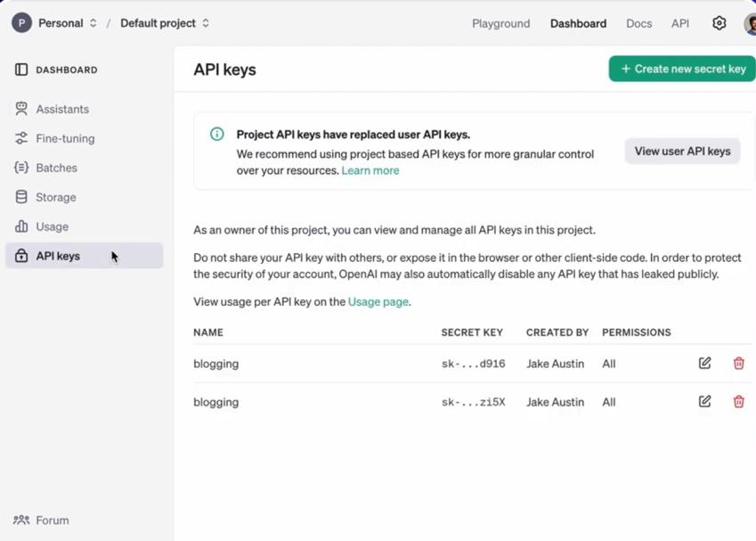Click the Dashboard panel toggle icon
Image resolution: width=756 pixels, height=541 pixels.
pyautogui.click(x=21, y=70)
